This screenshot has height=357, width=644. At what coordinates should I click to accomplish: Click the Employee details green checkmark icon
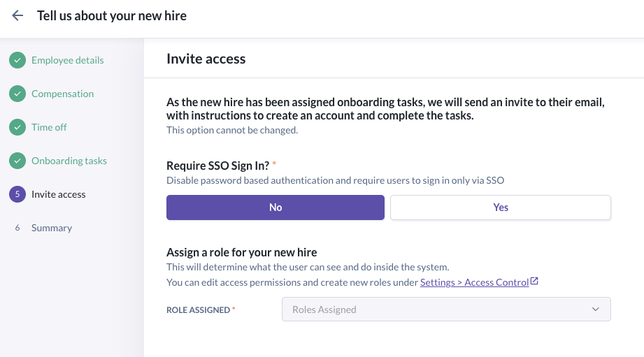(17, 60)
